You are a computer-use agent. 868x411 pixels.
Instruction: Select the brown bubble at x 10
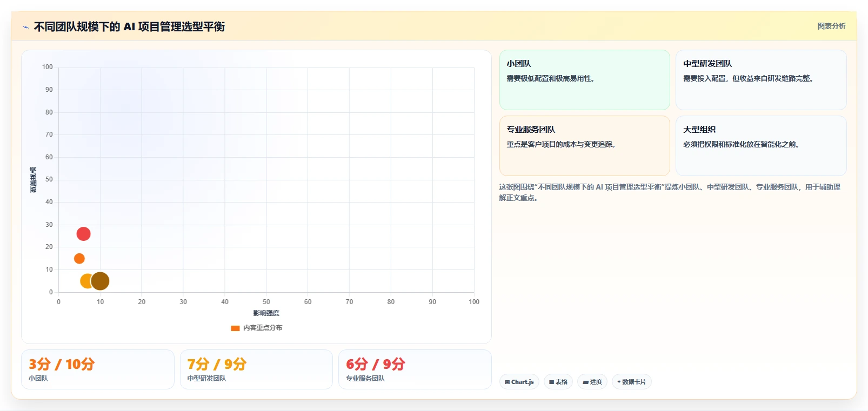(100, 281)
